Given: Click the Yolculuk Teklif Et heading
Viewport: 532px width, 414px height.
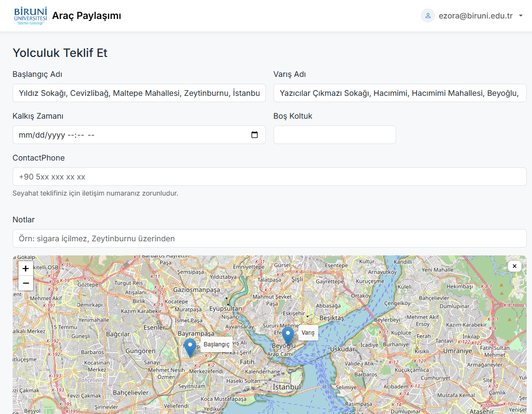Looking at the screenshot, I should click(60, 53).
